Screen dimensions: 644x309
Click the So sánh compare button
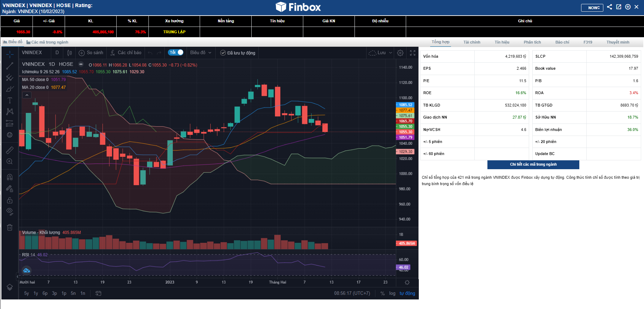click(x=91, y=53)
